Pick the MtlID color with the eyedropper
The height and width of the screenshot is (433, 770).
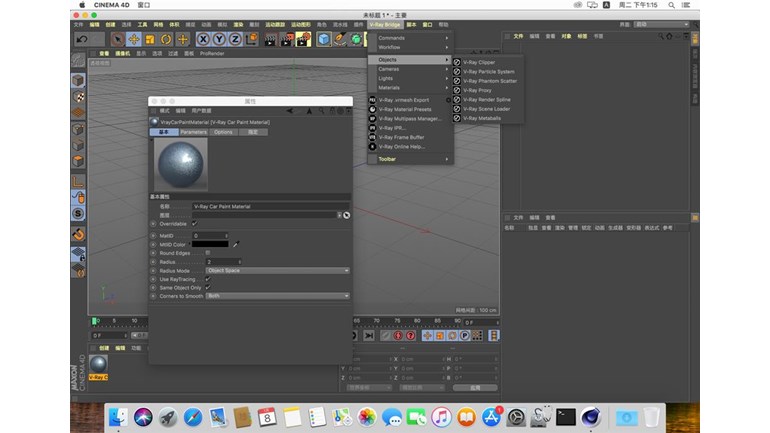point(237,243)
